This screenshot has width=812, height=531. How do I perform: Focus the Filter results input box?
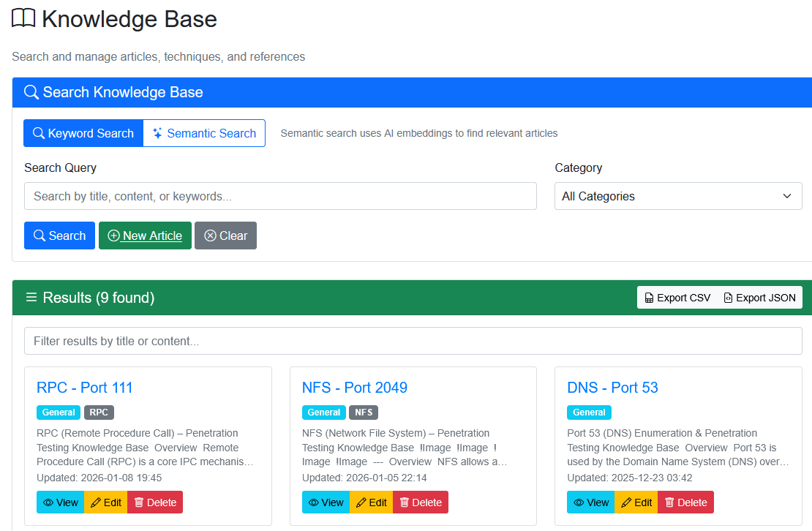[413, 341]
